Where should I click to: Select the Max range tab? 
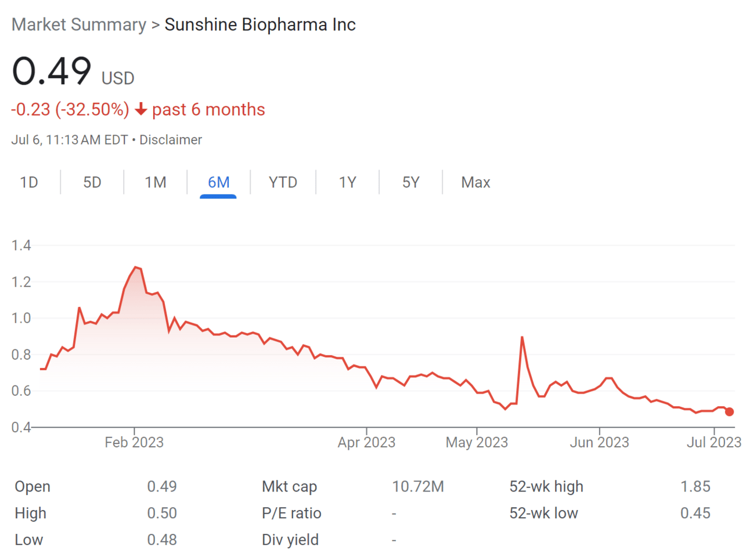(x=475, y=183)
